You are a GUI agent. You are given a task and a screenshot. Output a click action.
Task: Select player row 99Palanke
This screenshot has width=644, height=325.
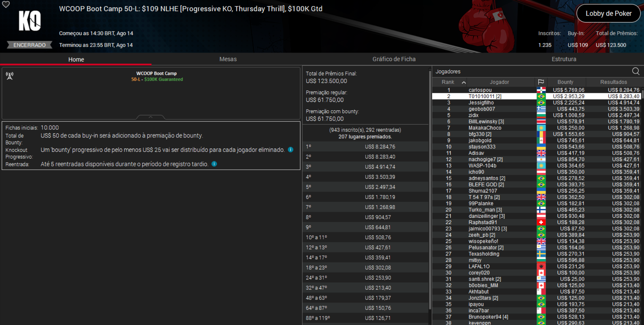536,203
